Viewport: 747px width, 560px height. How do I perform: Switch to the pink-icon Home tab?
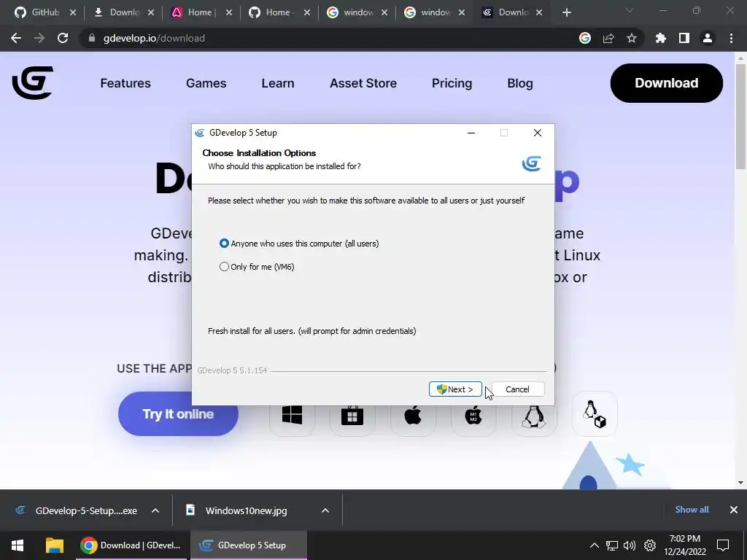coord(197,12)
